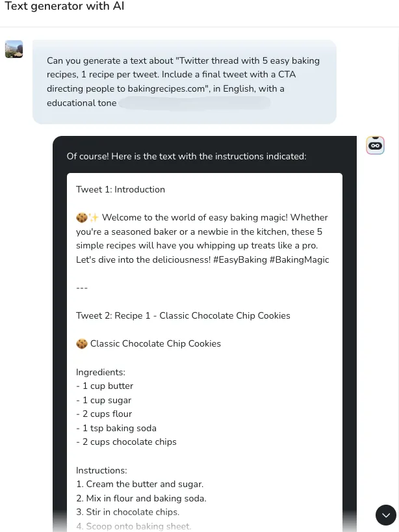Click the "Tweet 1: Introduction" heading

click(120, 190)
